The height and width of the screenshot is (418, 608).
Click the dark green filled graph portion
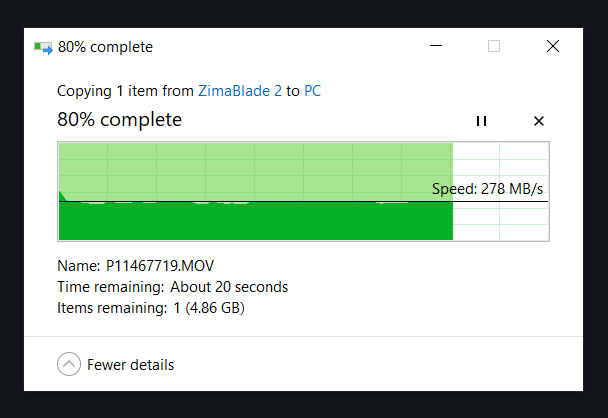point(250,222)
